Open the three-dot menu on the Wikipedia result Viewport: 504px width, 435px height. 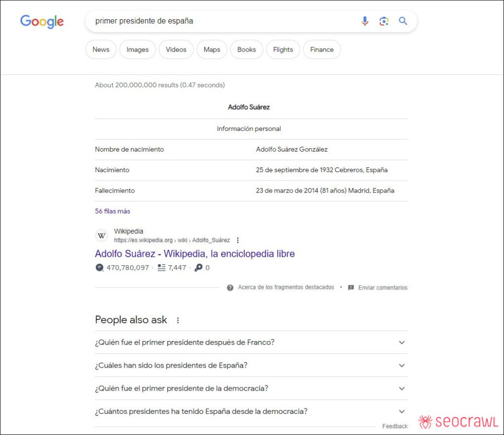tap(238, 240)
